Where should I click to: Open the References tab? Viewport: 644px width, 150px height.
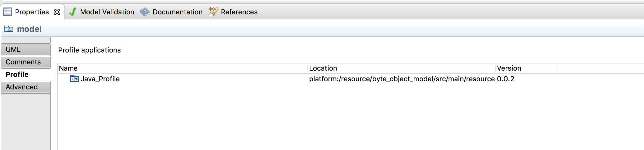239,12
